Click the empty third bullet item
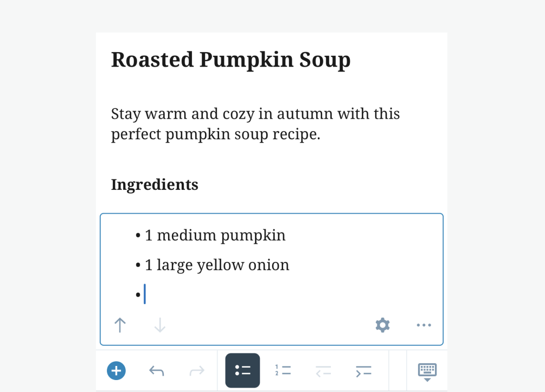The image size is (545, 392). (217, 295)
